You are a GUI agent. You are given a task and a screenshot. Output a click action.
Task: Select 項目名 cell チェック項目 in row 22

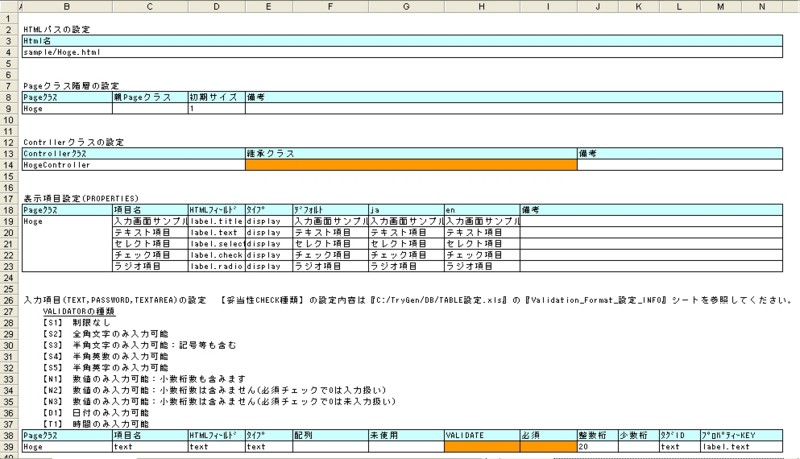click(150, 255)
